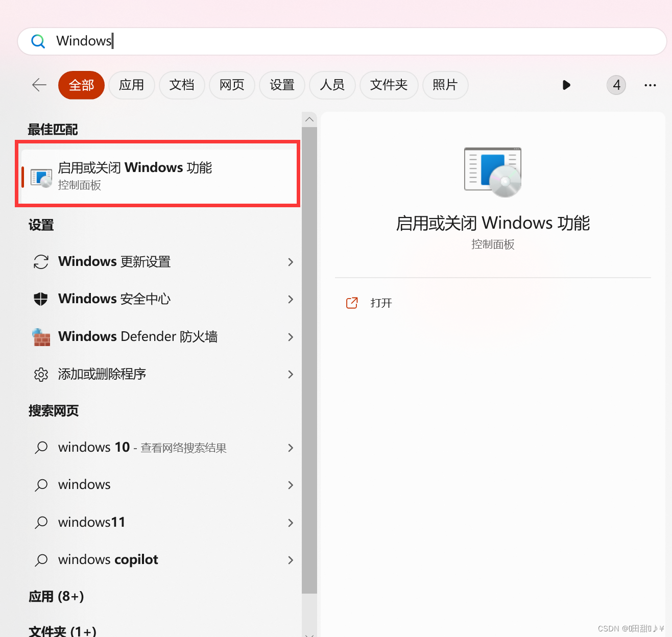Viewport: 672px width, 637px height.
Task: Switch to the 设置 filter tab
Action: tap(282, 85)
